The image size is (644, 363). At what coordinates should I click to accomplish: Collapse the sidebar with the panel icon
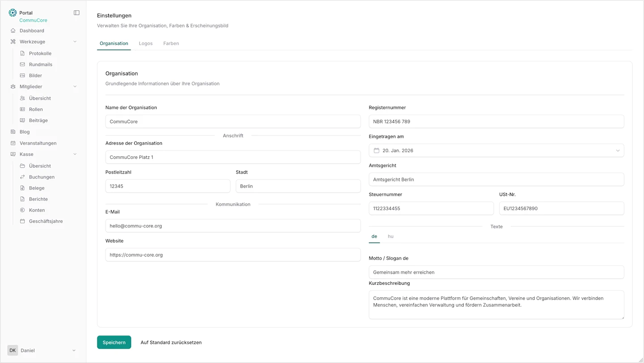point(76,13)
